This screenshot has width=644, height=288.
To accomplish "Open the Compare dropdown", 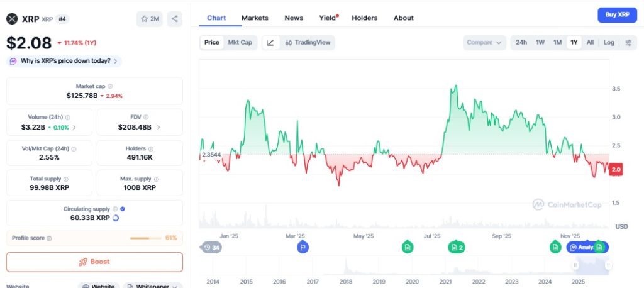I will point(484,43).
